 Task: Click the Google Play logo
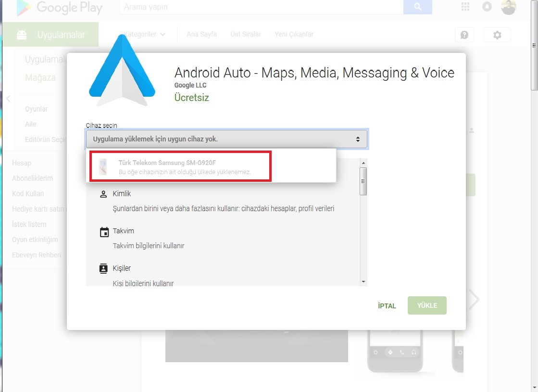pos(59,8)
